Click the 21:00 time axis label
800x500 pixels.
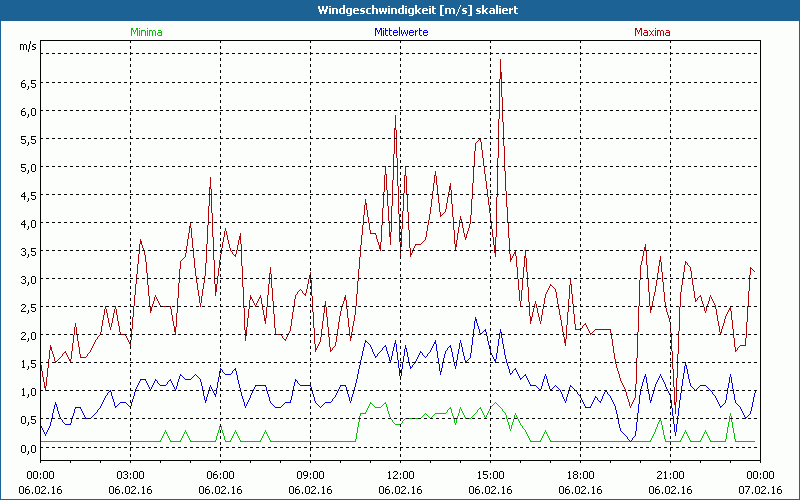coord(670,475)
